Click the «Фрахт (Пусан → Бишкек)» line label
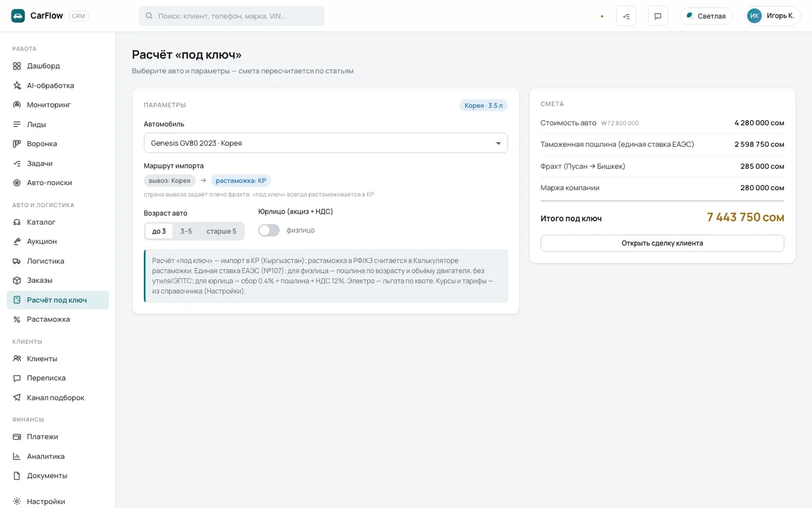812x508 pixels. click(x=583, y=166)
